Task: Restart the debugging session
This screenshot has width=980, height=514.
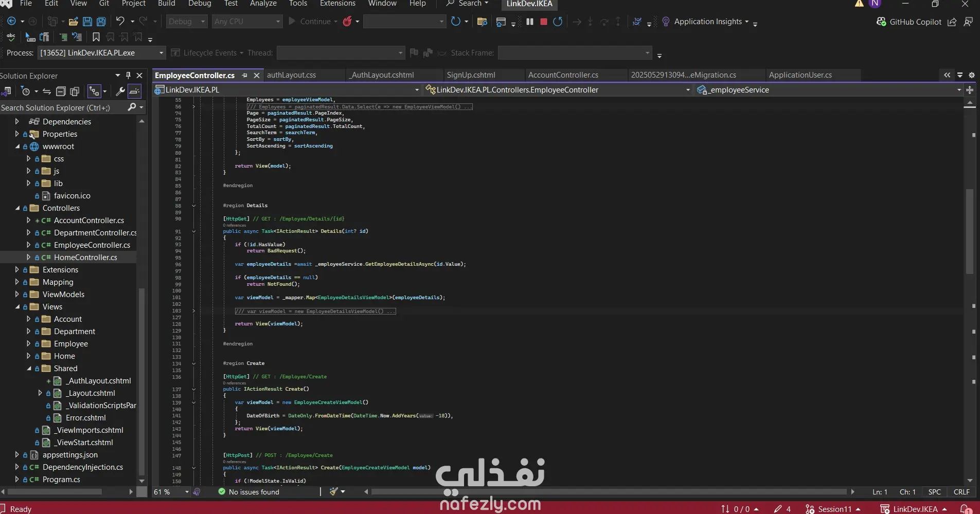Action: [x=558, y=22]
